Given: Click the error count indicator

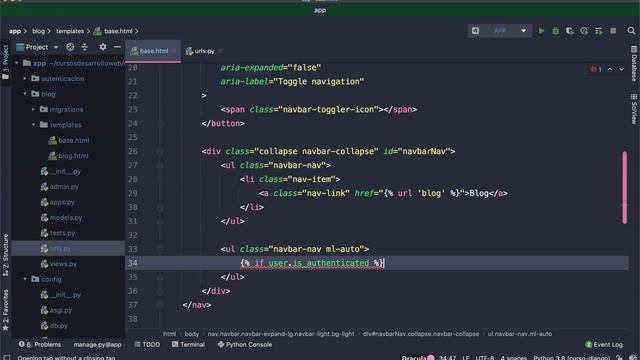Looking at the screenshot, I should [596, 69].
